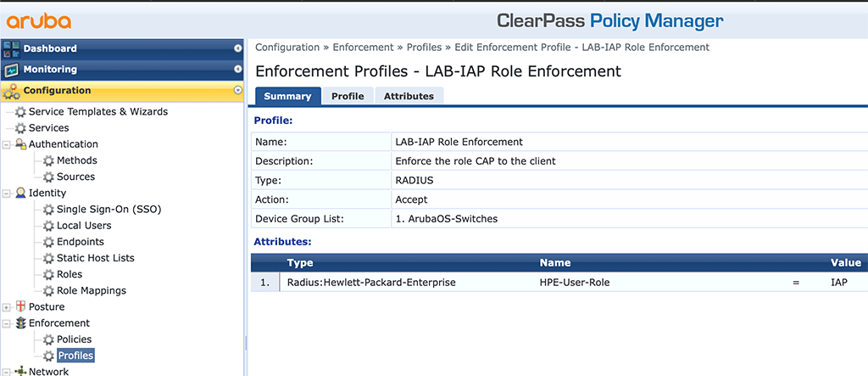
Task: Open Single Sign-On (SSO) settings
Action: coord(109,209)
